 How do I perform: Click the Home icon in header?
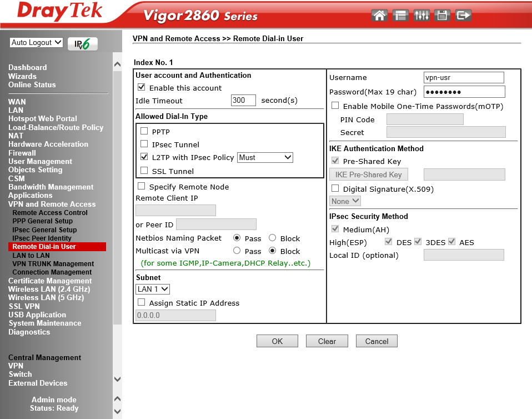380,16
